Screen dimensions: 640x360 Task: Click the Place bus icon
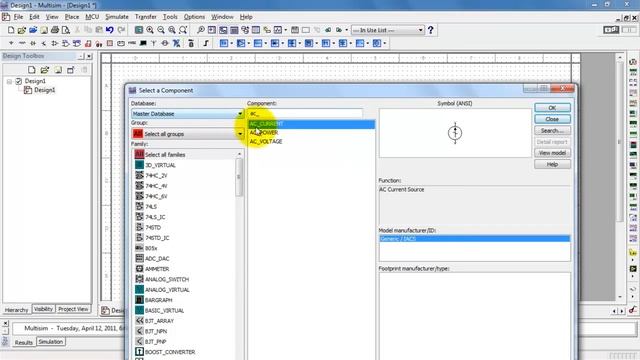pyautogui.click(x=206, y=43)
